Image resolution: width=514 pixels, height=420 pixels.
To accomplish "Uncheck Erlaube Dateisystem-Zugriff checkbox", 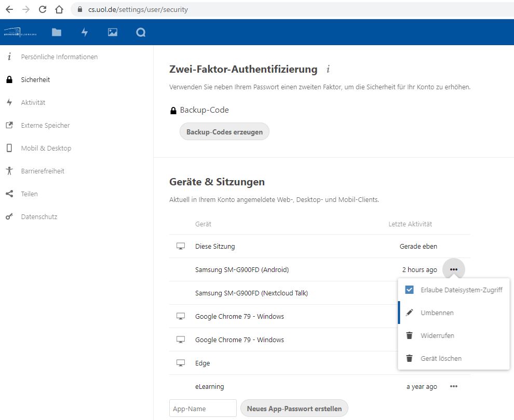I will (410, 290).
